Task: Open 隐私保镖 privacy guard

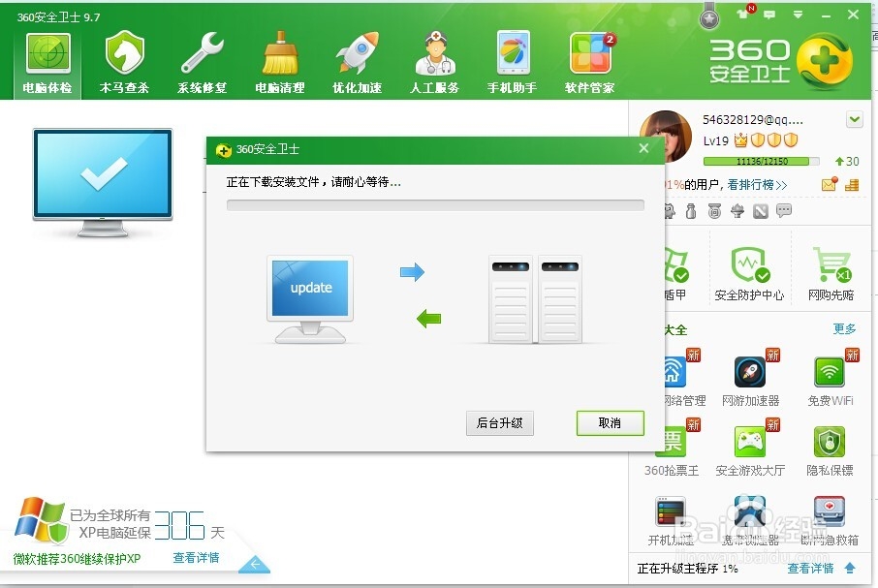Action: 830,450
